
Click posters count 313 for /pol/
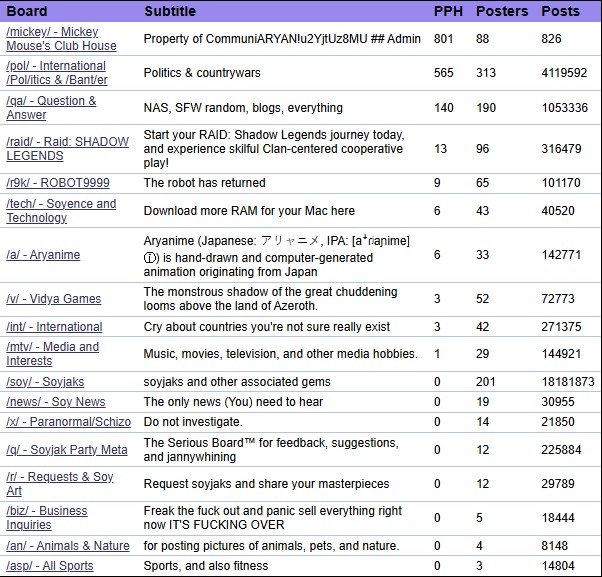(x=486, y=73)
